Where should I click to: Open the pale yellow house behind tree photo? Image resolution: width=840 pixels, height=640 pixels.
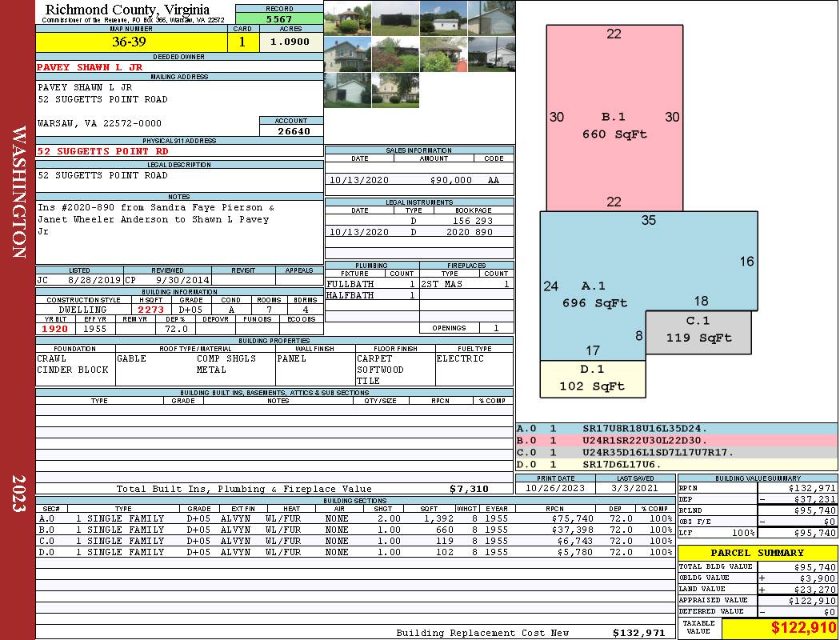pos(395,90)
